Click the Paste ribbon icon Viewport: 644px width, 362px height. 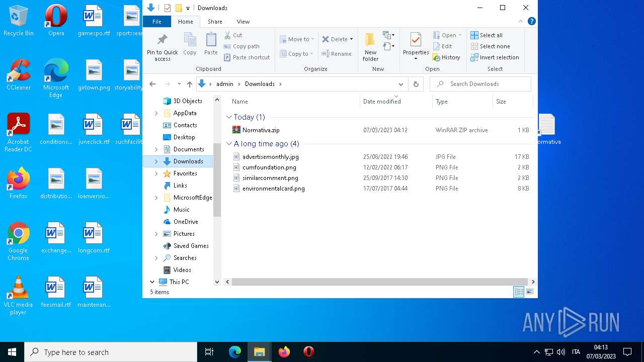[x=211, y=44]
